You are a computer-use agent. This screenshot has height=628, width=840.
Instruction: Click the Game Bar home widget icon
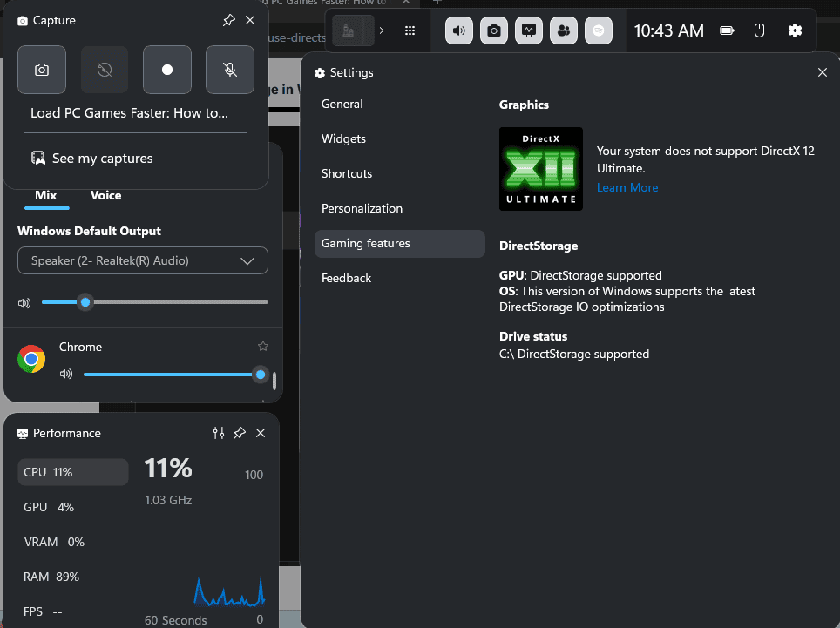point(353,30)
